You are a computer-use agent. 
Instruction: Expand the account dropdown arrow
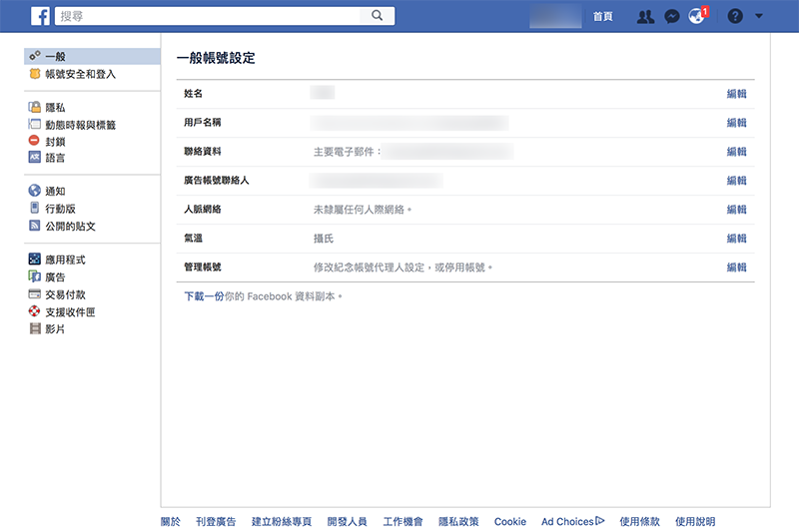click(759, 17)
